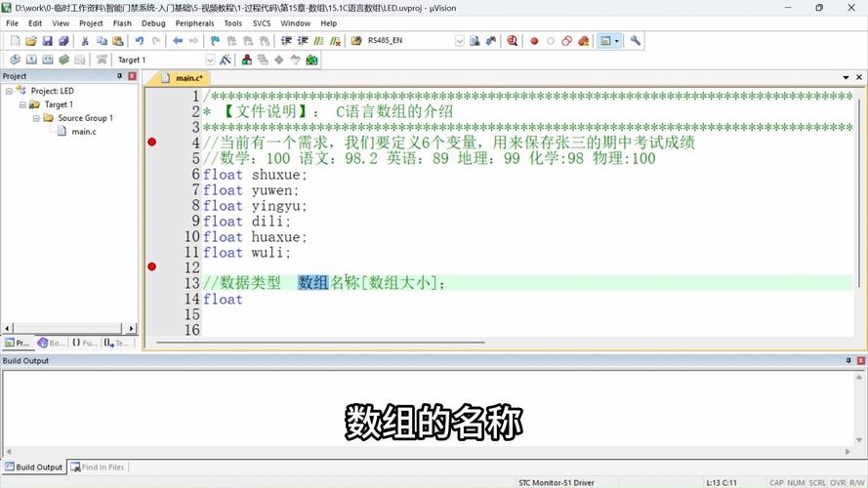Open the Peripherals menu

(x=194, y=23)
